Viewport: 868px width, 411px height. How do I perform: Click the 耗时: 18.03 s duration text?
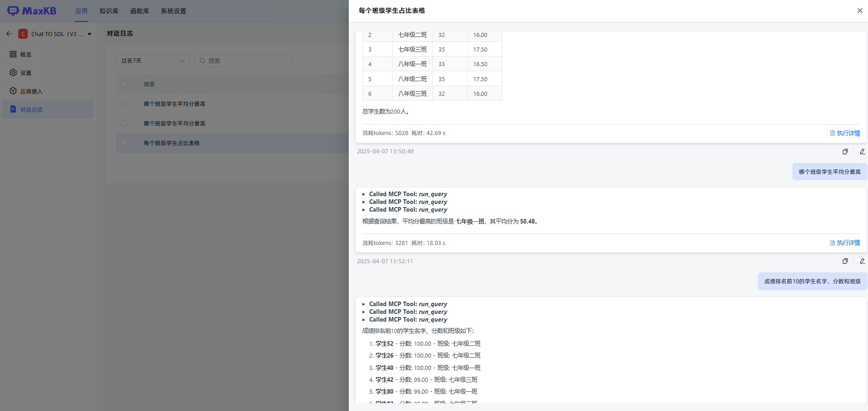click(429, 243)
